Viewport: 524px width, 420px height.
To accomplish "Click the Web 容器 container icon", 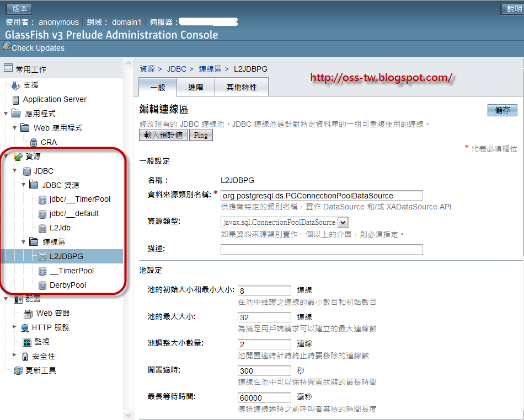I will [x=28, y=314].
